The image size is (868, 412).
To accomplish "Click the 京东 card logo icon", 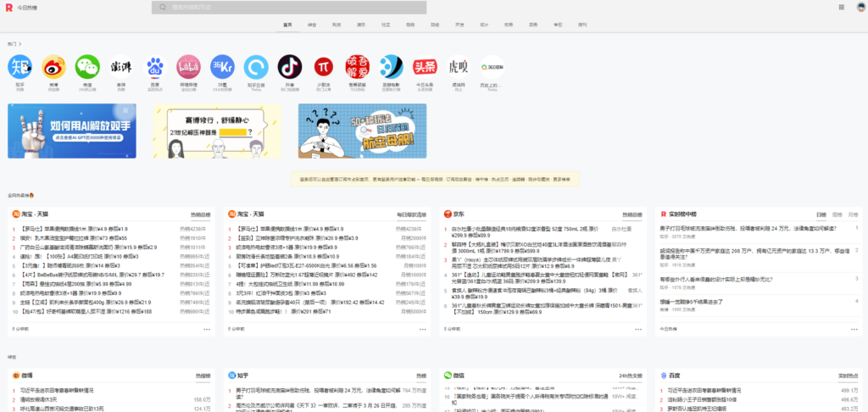I will click(x=448, y=214).
